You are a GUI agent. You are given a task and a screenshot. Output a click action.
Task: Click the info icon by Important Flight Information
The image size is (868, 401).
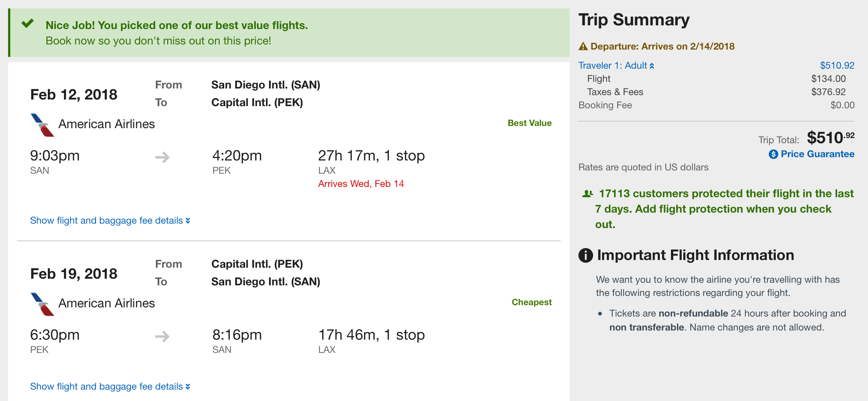[x=586, y=255]
